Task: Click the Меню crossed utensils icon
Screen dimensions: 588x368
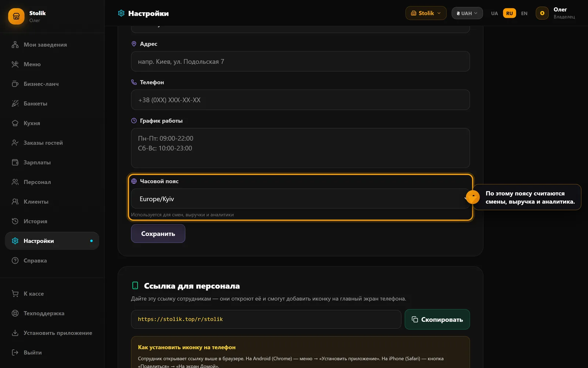Action: pos(15,64)
